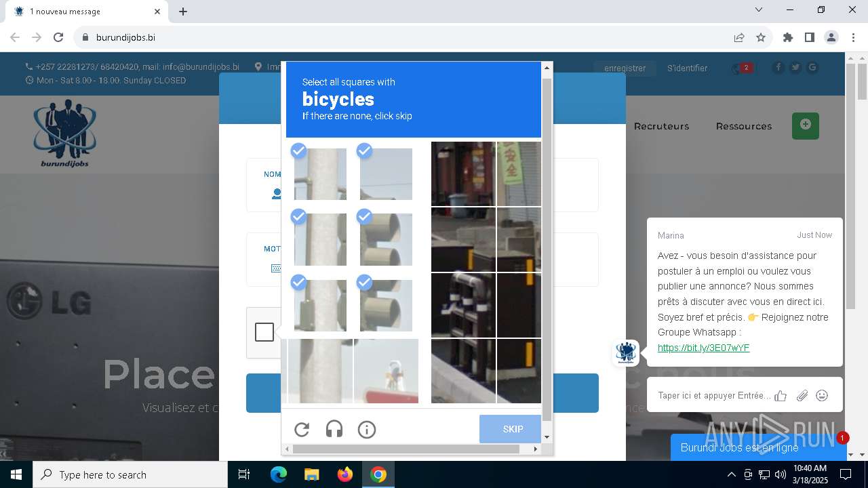
Task: Go forward in browser
Action: pyautogui.click(x=37, y=37)
